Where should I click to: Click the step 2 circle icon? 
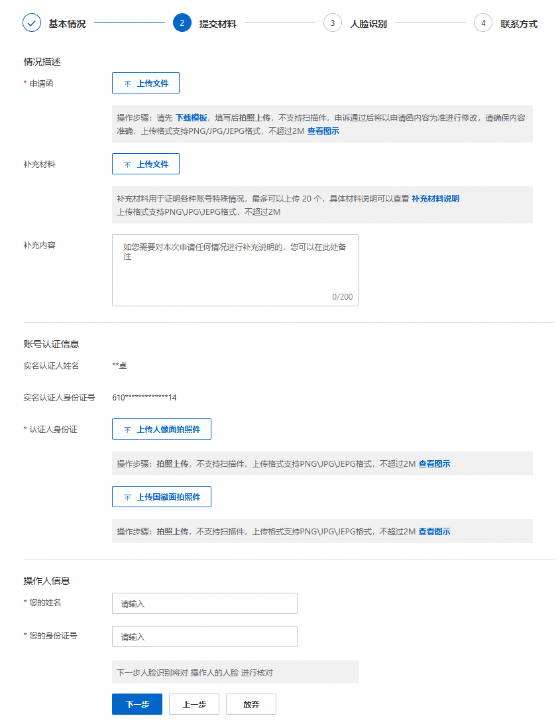[x=182, y=23]
